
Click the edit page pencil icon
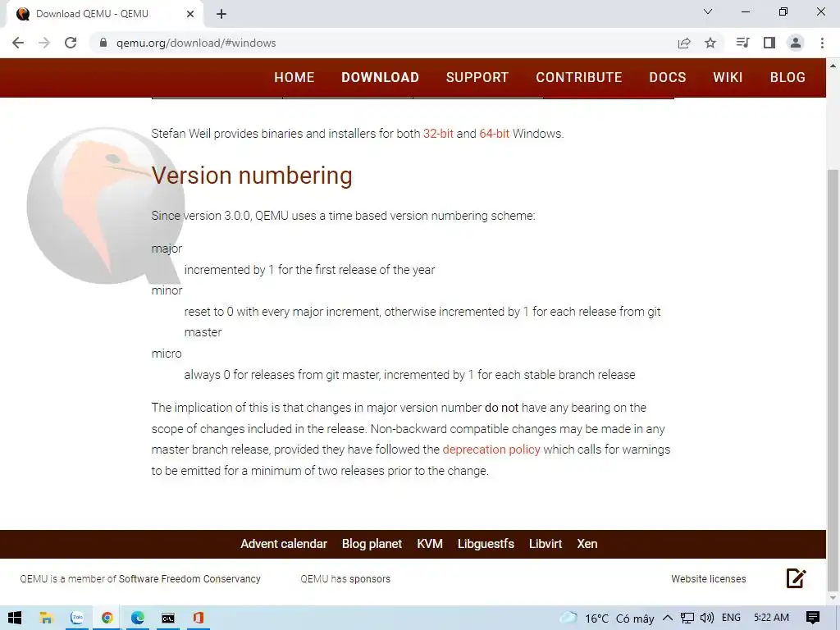click(796, 578)
